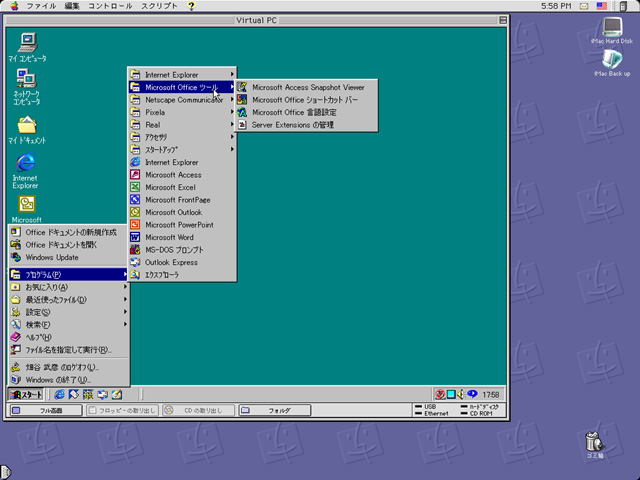Expand 検索(F) in the Start menu
The image size is (640, 480).
[69, 325]
